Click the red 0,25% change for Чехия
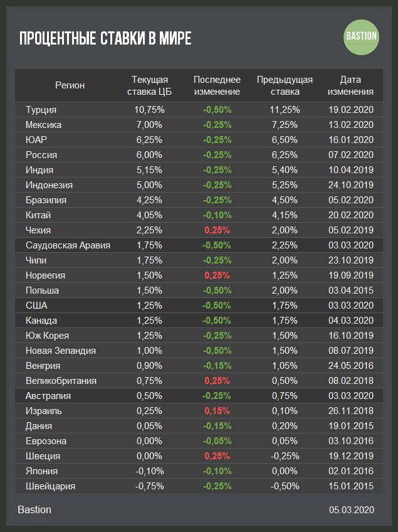This screenshot has height=532, width=398. [x=217, y=230]
